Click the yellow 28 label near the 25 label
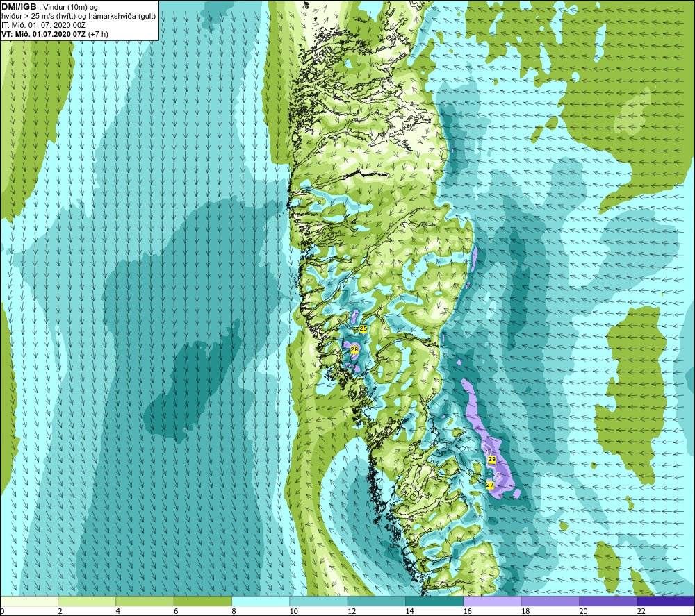Screen dimensions: 695x616 coord(354,349)
